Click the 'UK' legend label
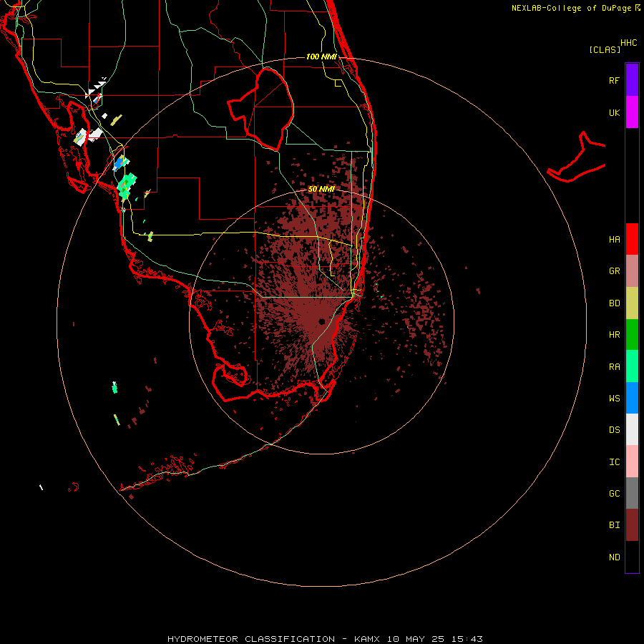 coord(614,112)
